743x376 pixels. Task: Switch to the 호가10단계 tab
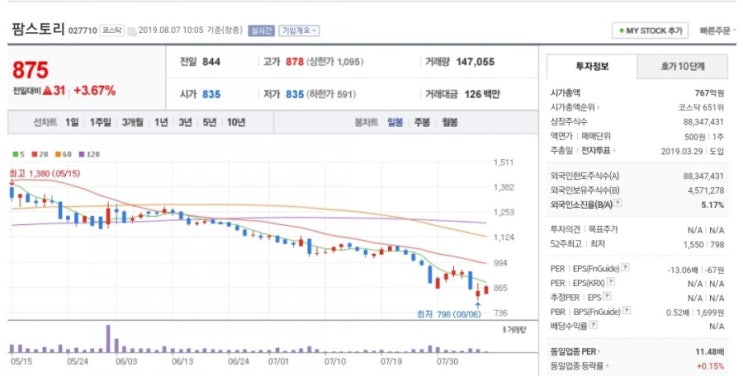coord(682,66)
